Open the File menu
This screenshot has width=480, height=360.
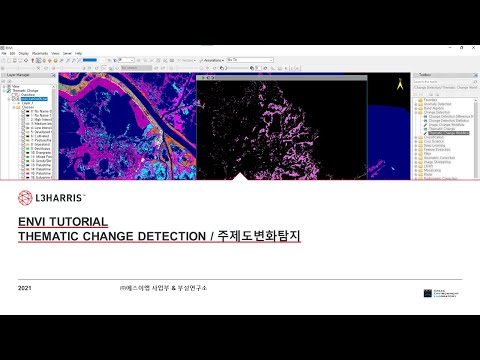pos(4,53)
